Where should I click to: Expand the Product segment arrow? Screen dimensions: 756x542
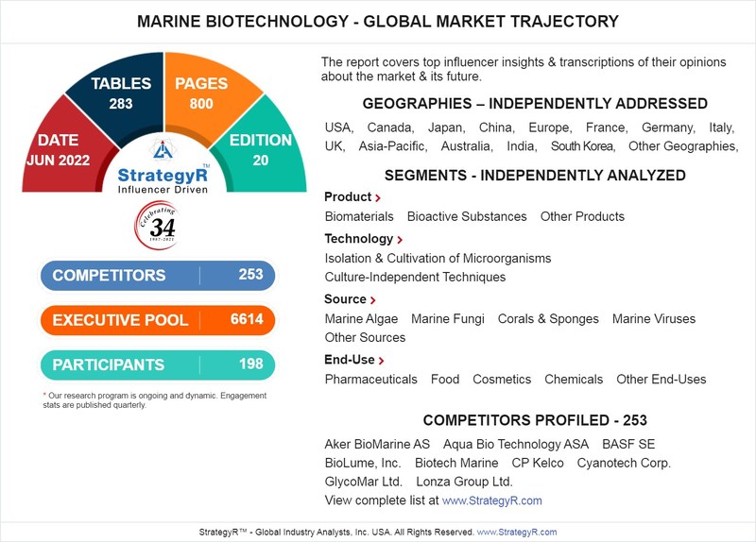coord(378,198)
